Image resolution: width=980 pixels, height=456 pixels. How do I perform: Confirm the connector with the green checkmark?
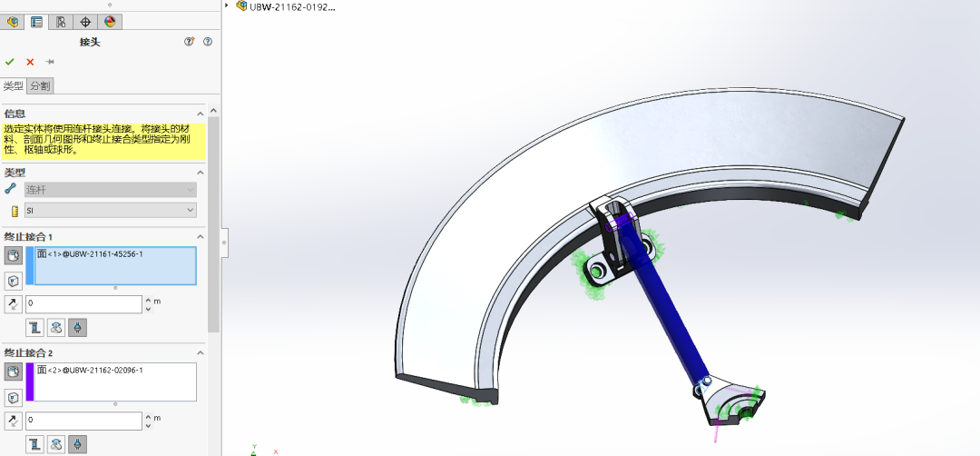click(x=10, y=62)
